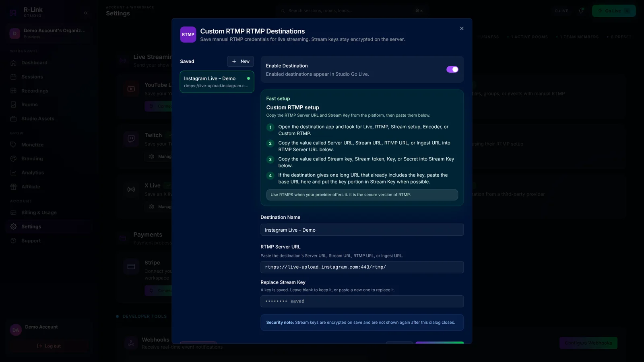Toggle the Enable Destination switch
This screenshot has height=362, width=644.
click(x=452, y=70)
